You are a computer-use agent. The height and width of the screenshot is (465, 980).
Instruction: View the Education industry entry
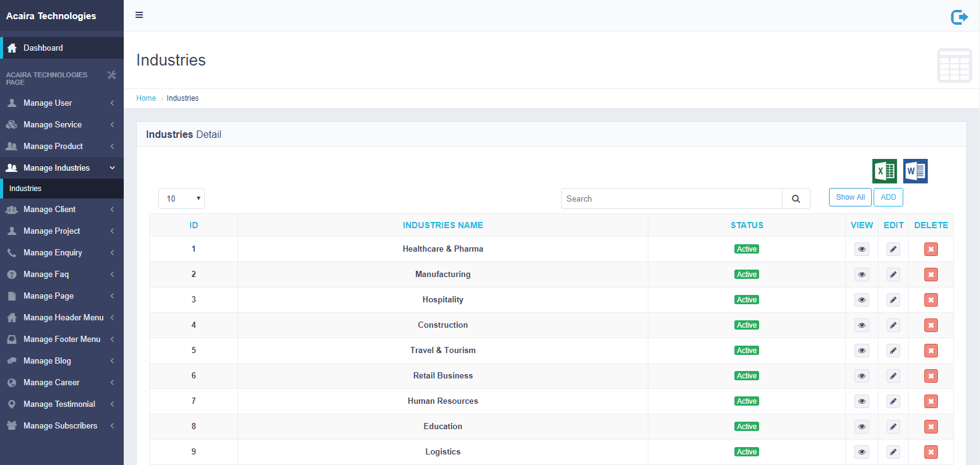pos(861,427)
